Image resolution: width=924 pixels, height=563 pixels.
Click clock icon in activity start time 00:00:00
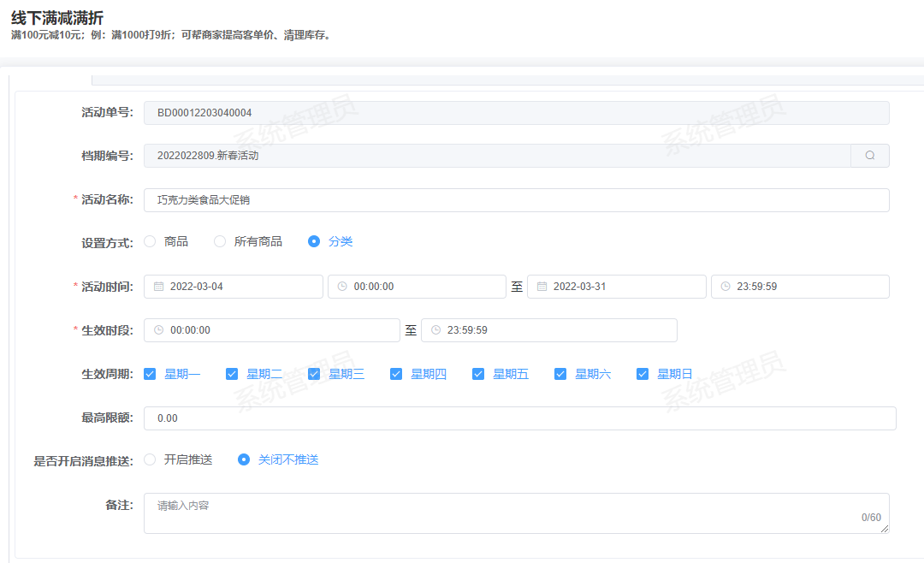[342, 287]
